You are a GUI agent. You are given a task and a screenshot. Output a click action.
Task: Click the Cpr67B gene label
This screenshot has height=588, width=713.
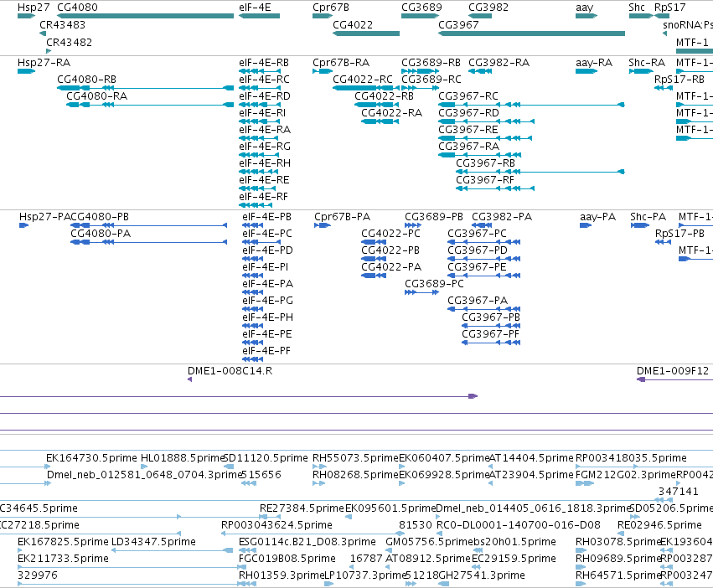[331, 8]
